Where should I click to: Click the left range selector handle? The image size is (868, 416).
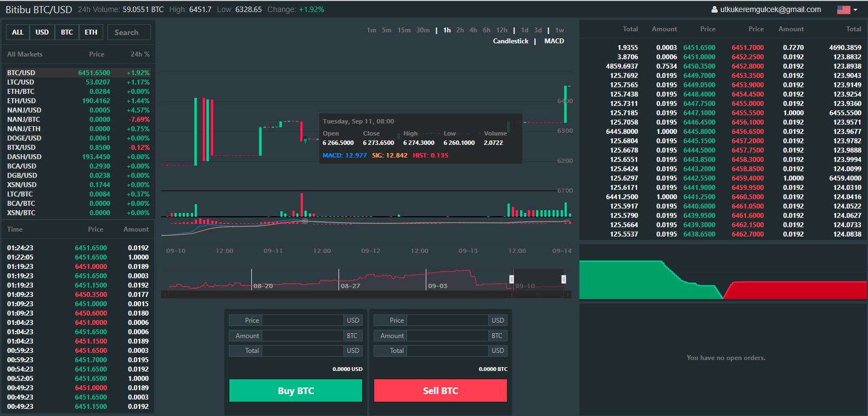click(x=511, y=279)
